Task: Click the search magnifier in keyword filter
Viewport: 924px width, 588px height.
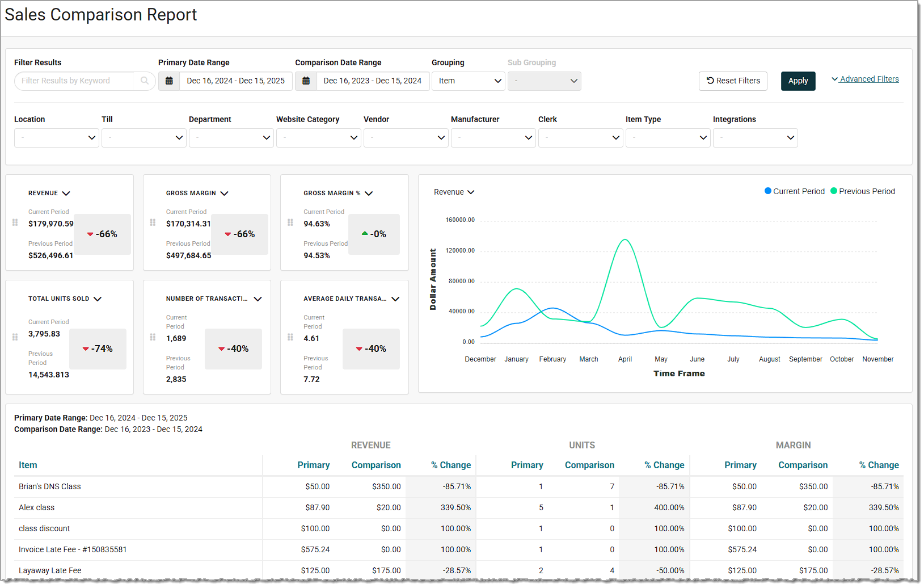Action: click(145, 81)
